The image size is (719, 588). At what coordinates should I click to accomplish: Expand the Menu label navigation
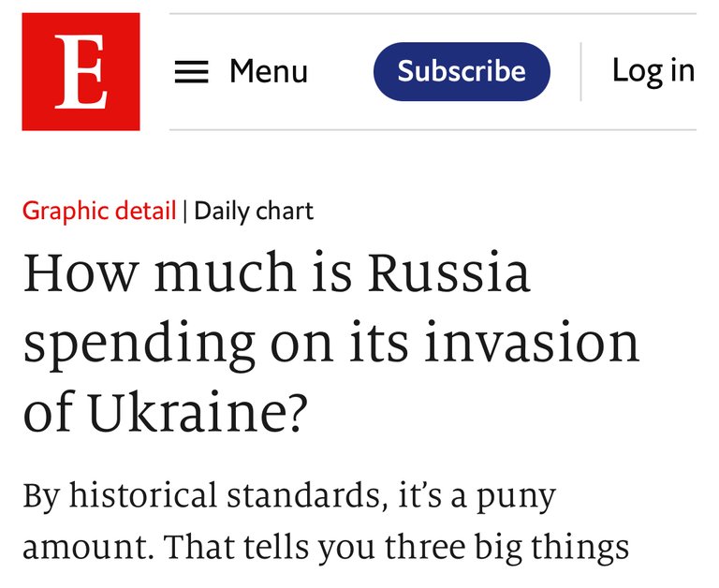tap(269, 71)
